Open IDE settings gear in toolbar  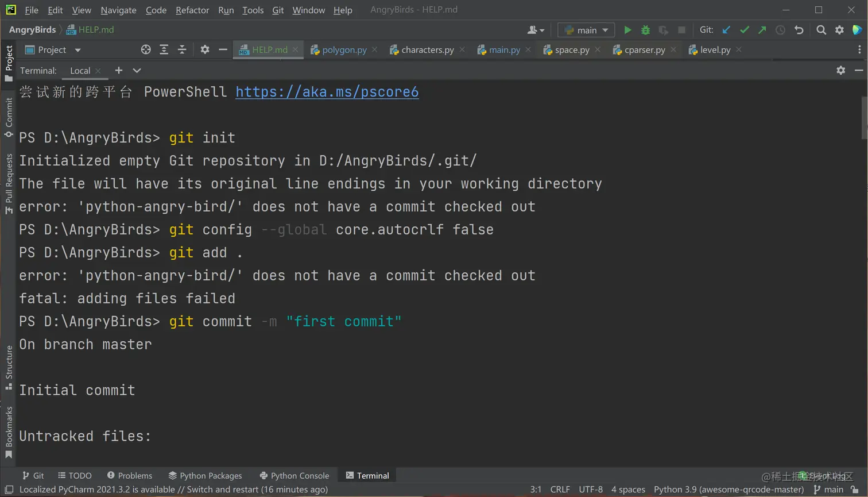click(839, 30)
